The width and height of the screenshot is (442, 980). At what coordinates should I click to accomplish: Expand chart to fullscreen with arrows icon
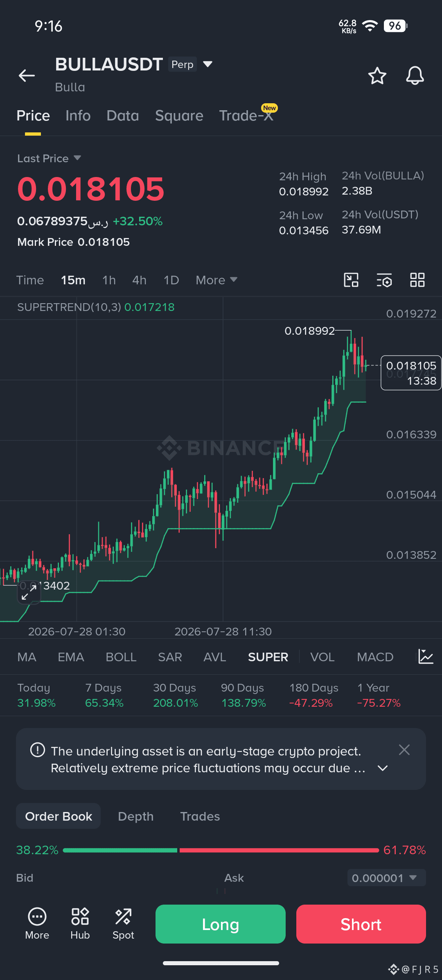click(x=29, y=592)
